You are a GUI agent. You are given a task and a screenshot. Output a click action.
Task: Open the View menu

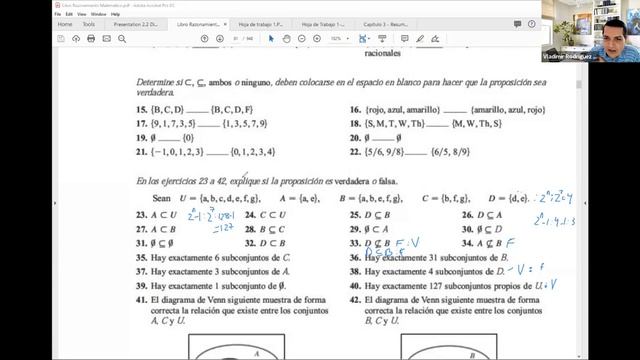point(82,14)
